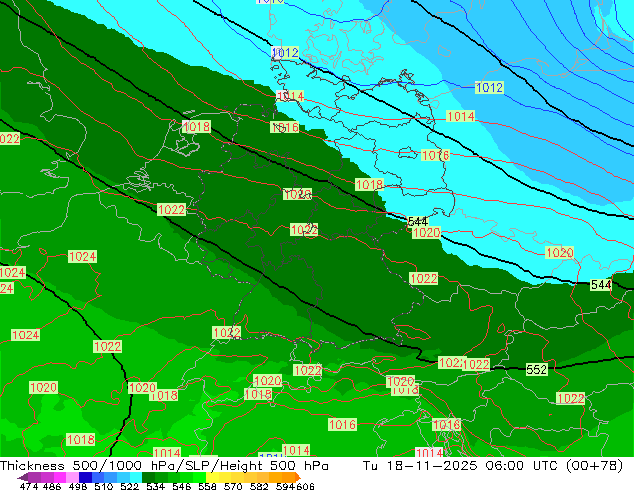
Task: Click legend value 570
Action: tap(233, 486)
